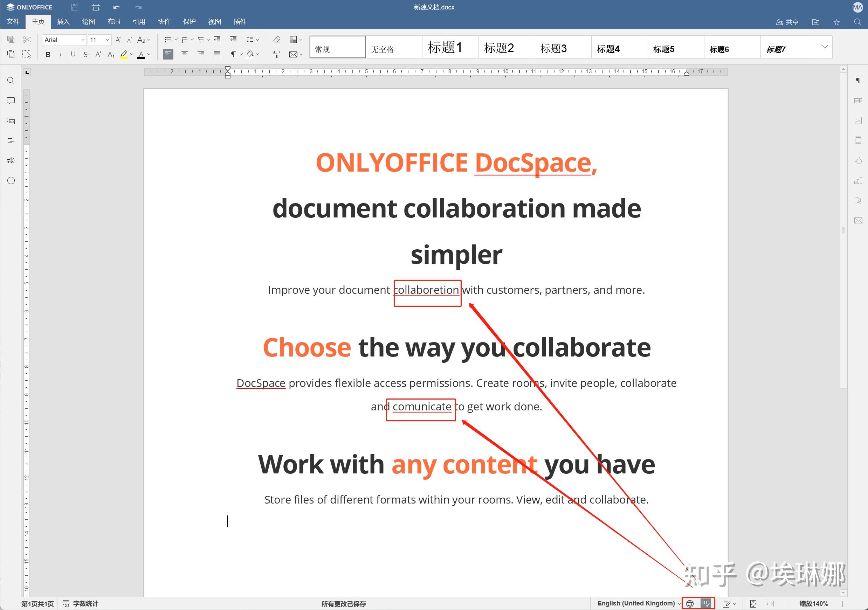Screen dimensions: 868x610
Task: Expand the numbered list style arrow
Action: tap(192, 40)
